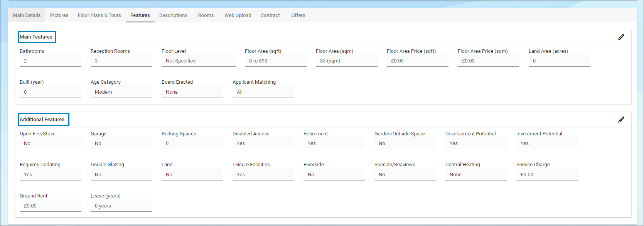
Task: Click the Floor Area (sqm) field '83 (sqm)'
Action: pos(347,61)
